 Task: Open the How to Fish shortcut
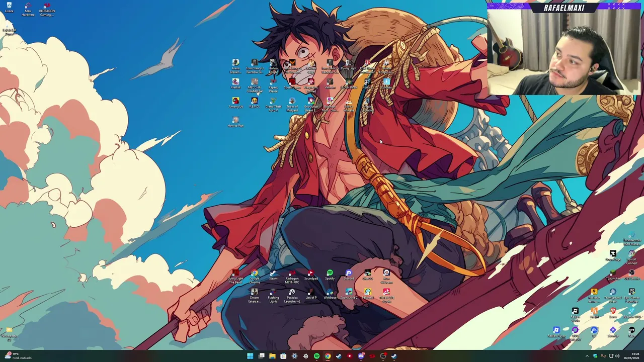coord(235,122)
